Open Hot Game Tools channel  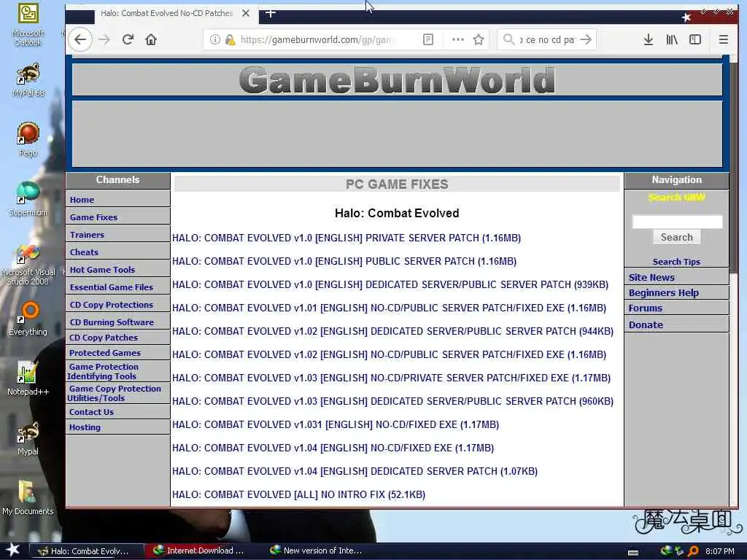(x=102, y=270)
